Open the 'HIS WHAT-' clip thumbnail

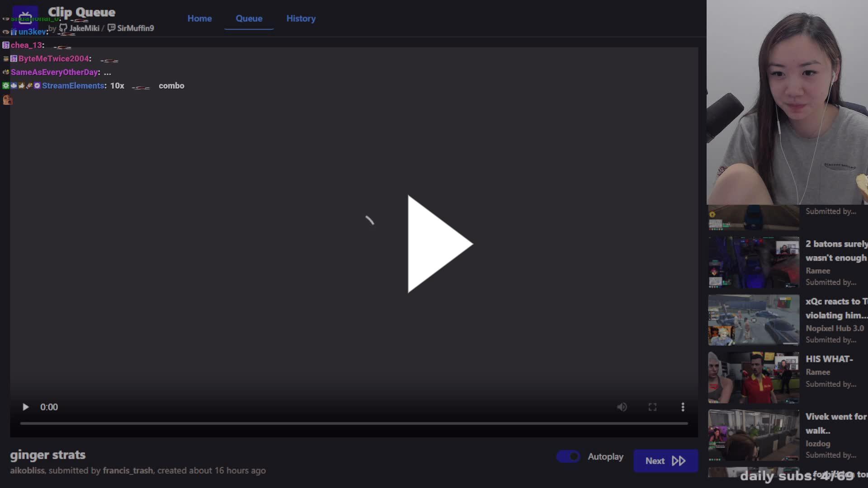(753, 377)
